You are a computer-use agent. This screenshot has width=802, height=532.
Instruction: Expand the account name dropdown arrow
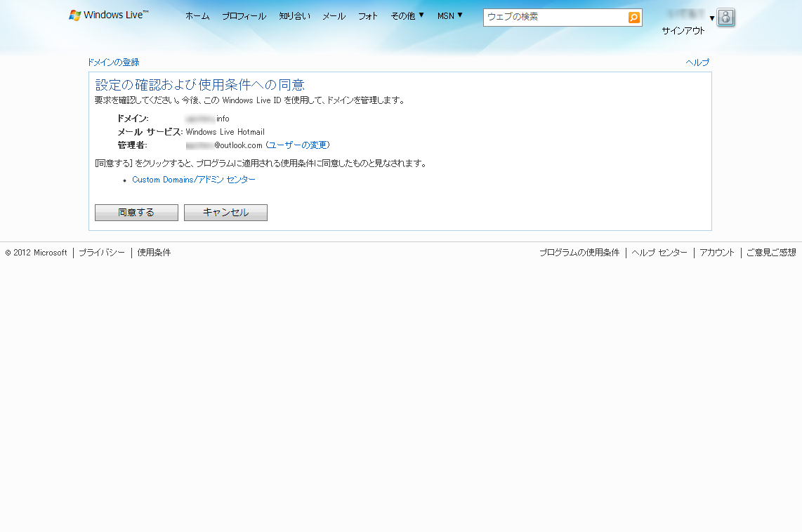[711, 18]
